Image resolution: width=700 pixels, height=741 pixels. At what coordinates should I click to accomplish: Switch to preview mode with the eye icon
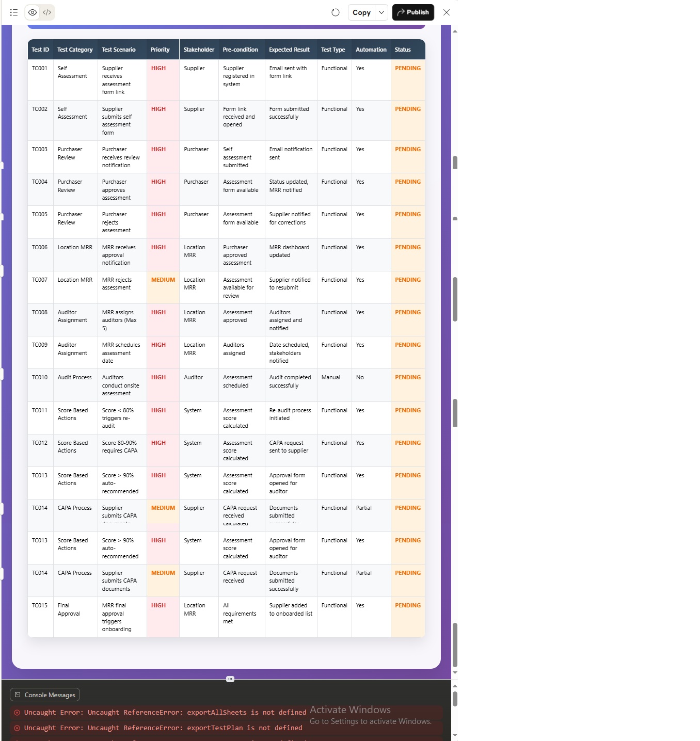[x=33, y=12]
